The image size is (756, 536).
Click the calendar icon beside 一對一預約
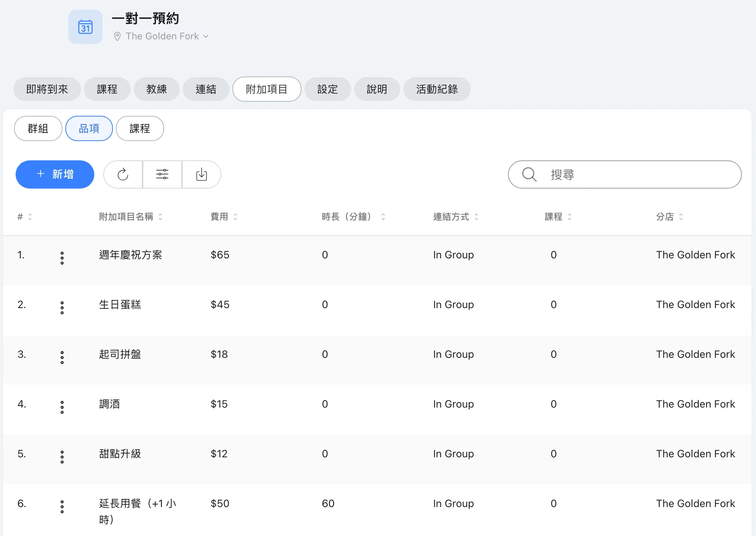[85, 27]
